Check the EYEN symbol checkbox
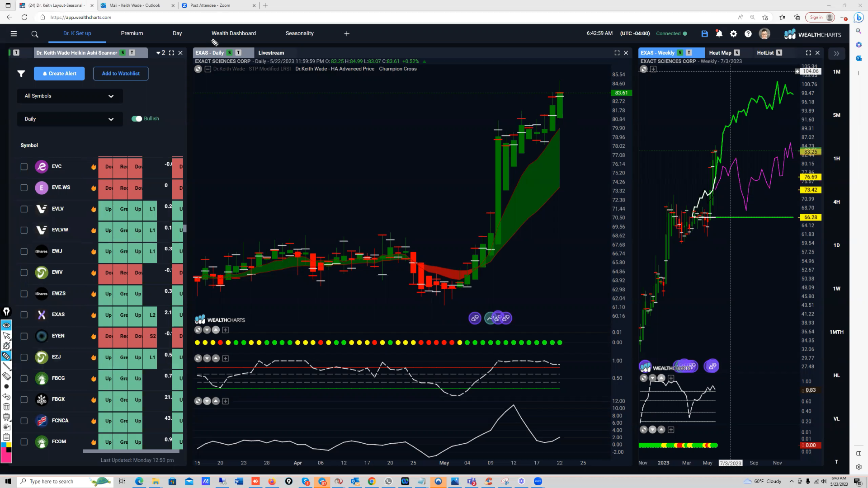The image size is (868, 488). (x=24, y=336)
